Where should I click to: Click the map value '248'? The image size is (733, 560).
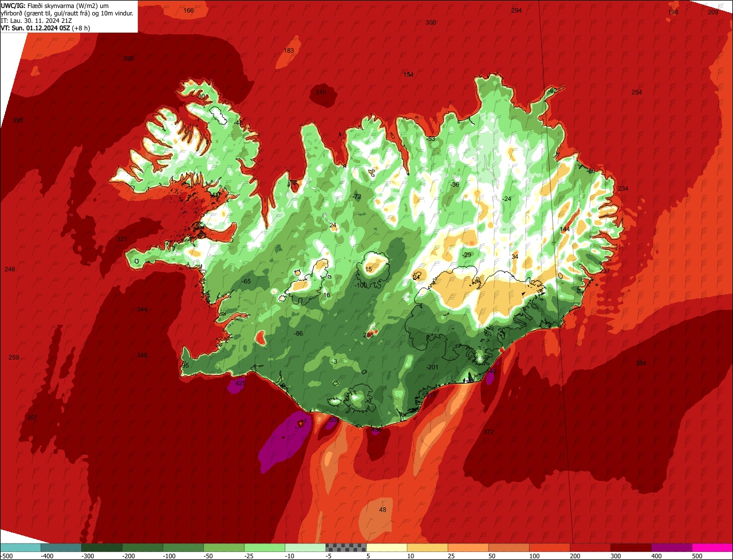click(10, 269)
